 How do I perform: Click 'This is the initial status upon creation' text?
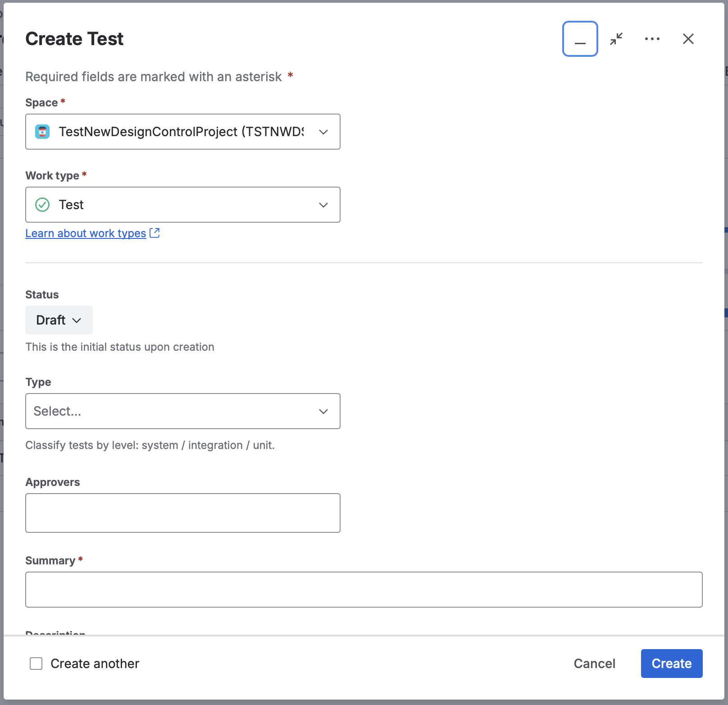(120, 347)
